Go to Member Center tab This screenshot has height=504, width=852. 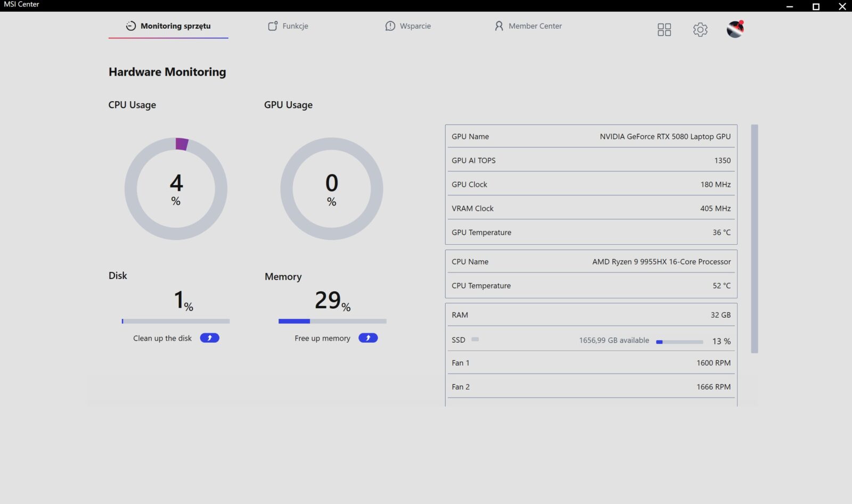[528, 26]
